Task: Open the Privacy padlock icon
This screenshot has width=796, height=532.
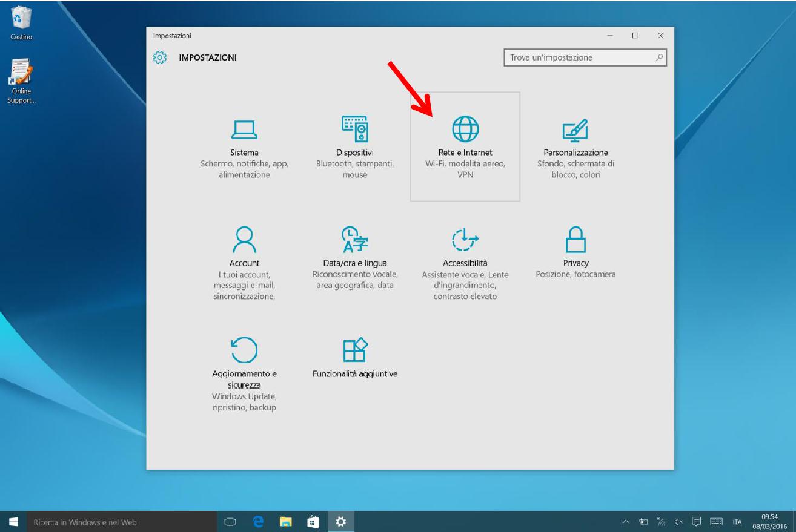Action: tap(575, 238)
